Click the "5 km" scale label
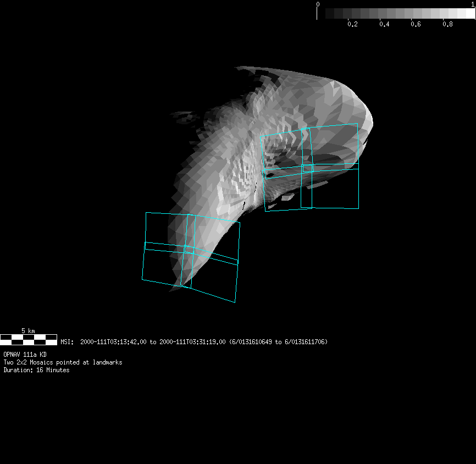 [28, 331]
